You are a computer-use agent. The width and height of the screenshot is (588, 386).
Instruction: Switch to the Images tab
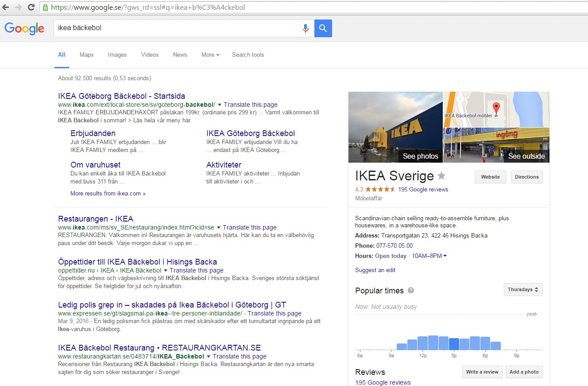117,55
